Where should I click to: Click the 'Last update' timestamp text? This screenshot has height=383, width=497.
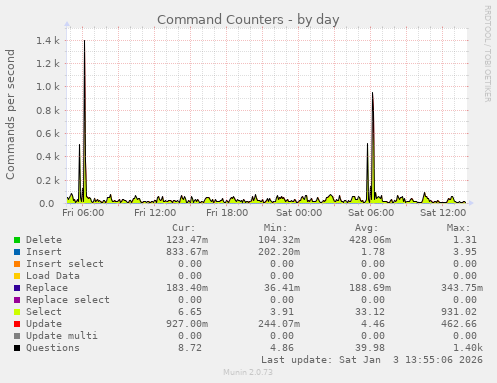click(372, 360)
